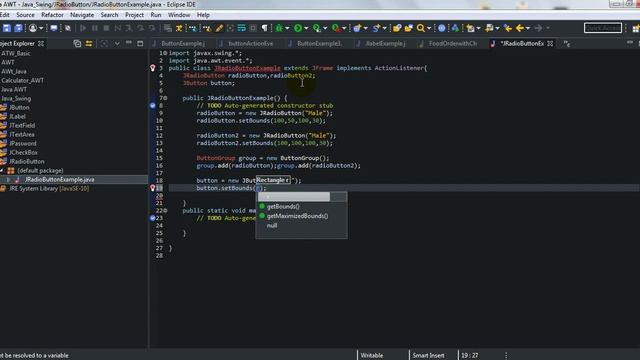This screenshot has width=640, height=360.
Task: Click the yellow Back arrow icon
Action: (x=520, y=28)
